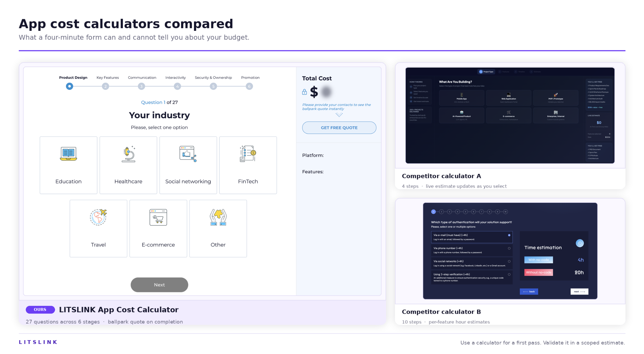Click the Without no-code red label
This screenshot has height=354, width=644.
[538, 272]
